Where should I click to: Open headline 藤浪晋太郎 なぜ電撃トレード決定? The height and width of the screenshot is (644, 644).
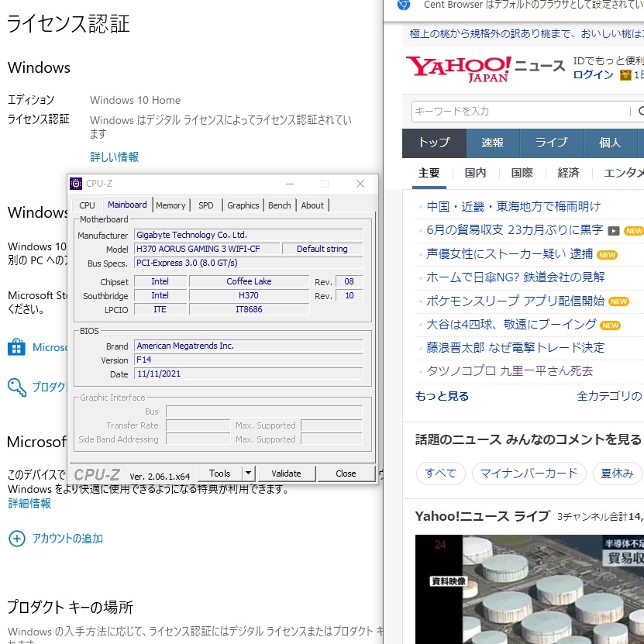point(515,348)
